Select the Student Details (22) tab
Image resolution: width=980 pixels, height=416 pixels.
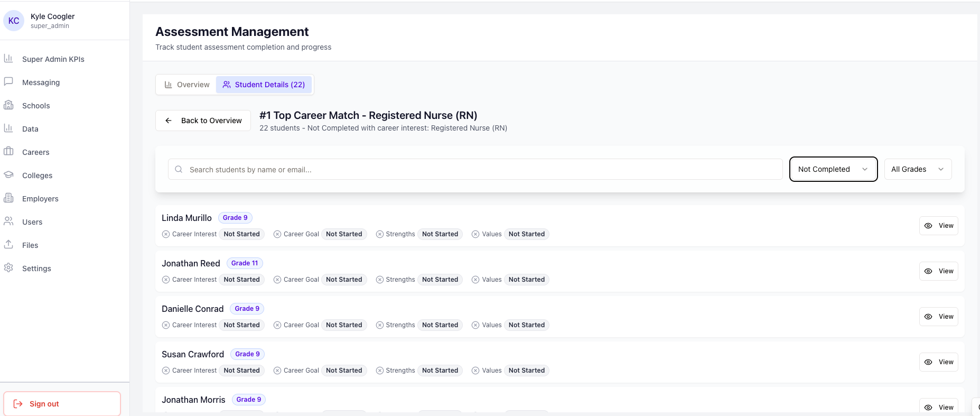click(x=264, y=85)
